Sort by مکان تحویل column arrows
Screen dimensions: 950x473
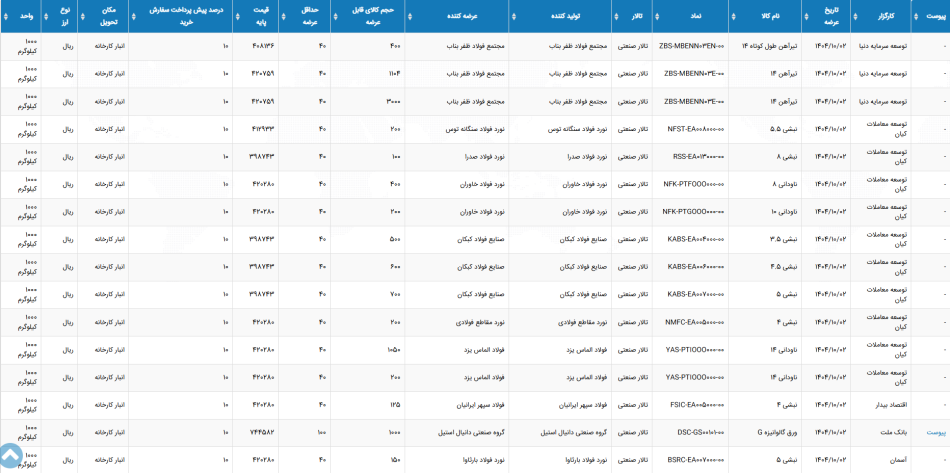85,18
